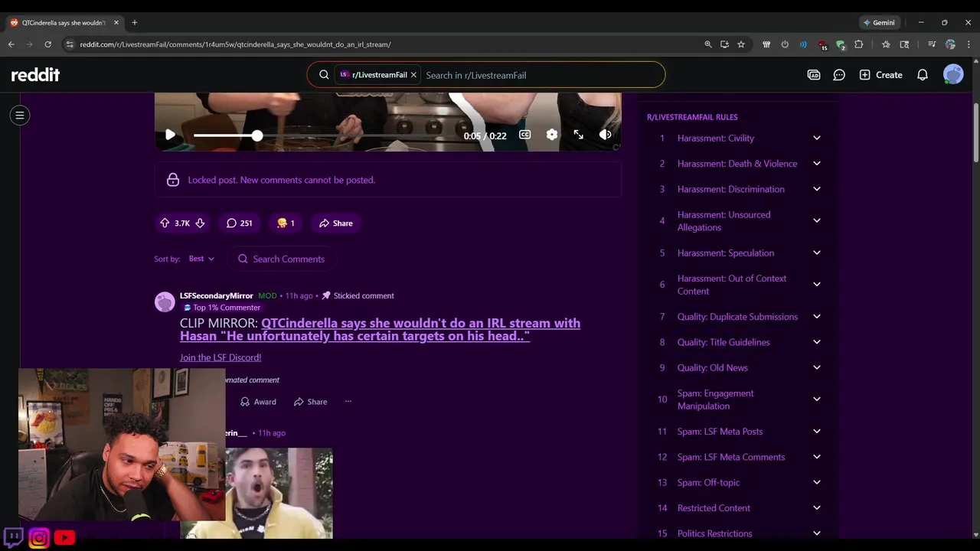Click the Twitch icon in overlay
The image size is (980, 551).
(14, 537)
